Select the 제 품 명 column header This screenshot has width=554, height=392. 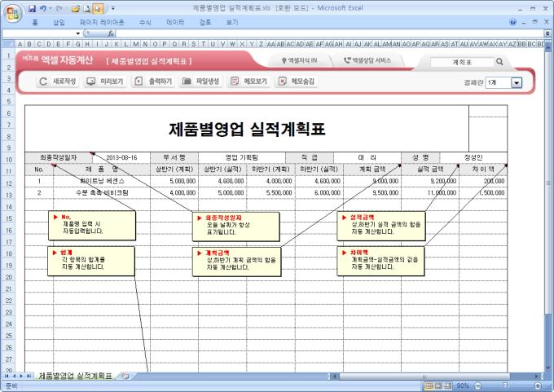pyautogui.click(x=102, y=170)
